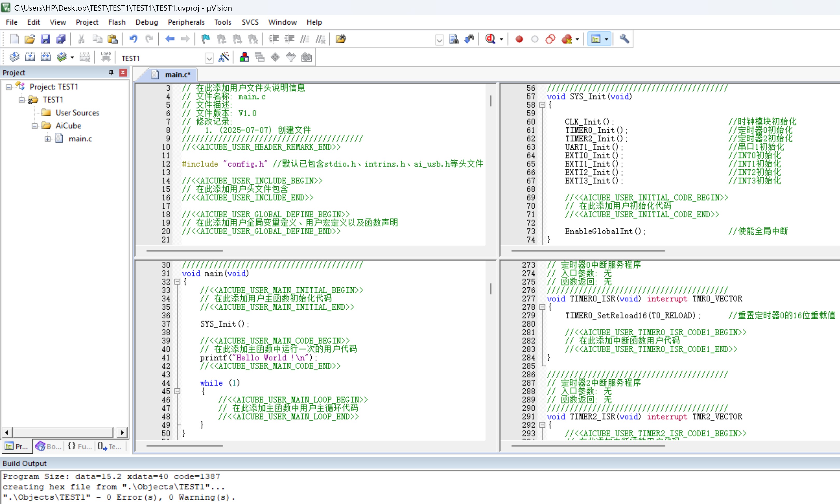Open the Project menu
Image resolution: width=840 pixels, height=504 pixels.
coord(87,22)
